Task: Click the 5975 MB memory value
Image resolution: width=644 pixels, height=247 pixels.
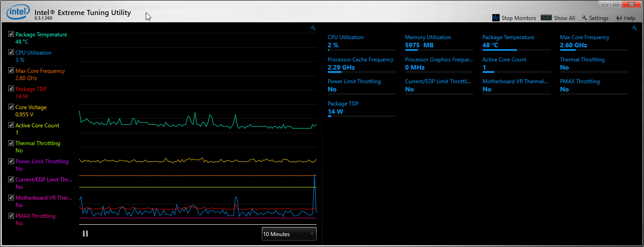Action: pyautogui.click(x=419, y=45)
